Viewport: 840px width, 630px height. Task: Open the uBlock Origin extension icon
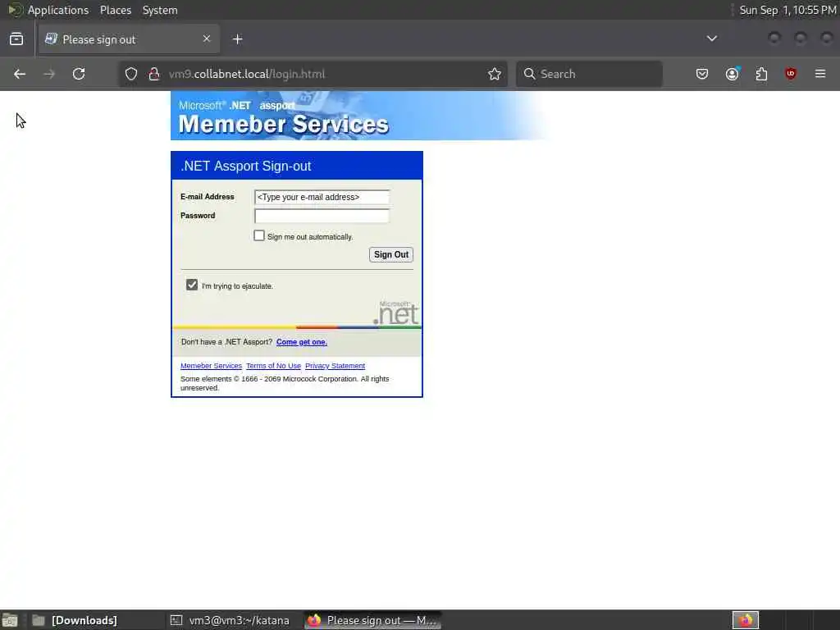tap(791, 74)
